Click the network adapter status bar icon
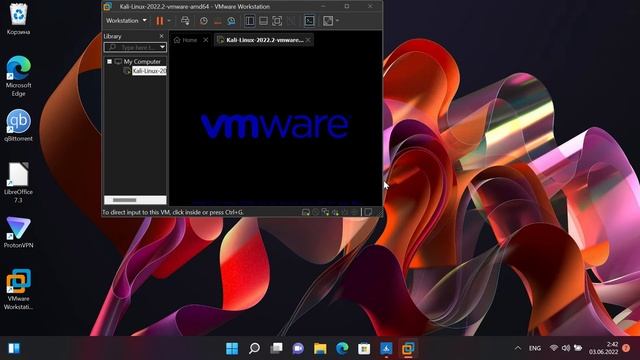This screenshot has width=640, height=360. [325, 212]
